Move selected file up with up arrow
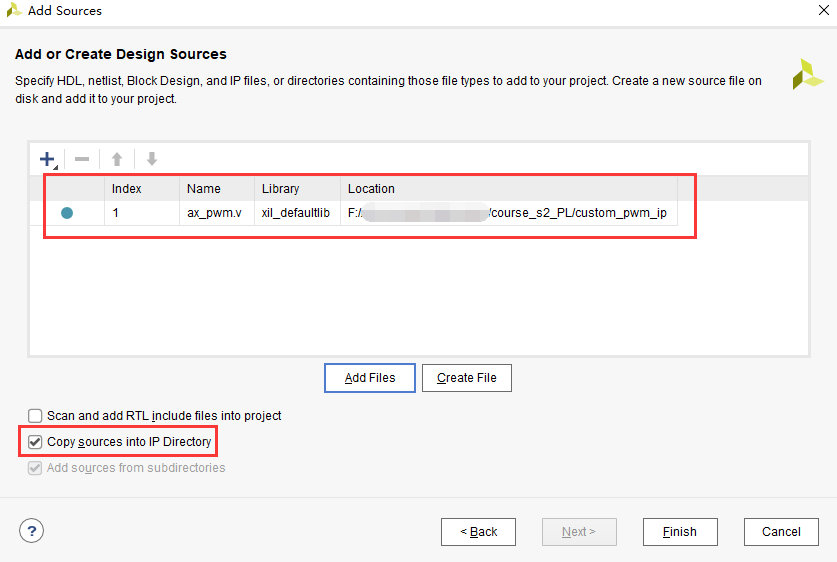Viewport: 837px width, 562px height. click(x=117, y=159)
